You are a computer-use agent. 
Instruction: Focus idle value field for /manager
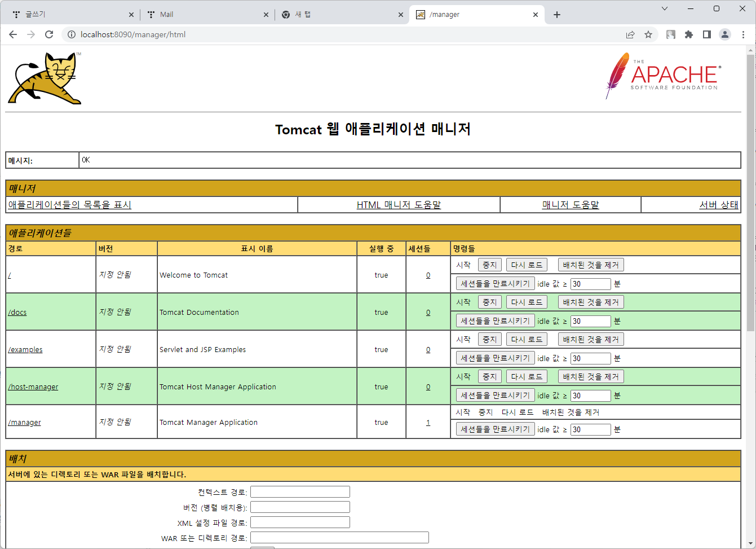point(591,429)
